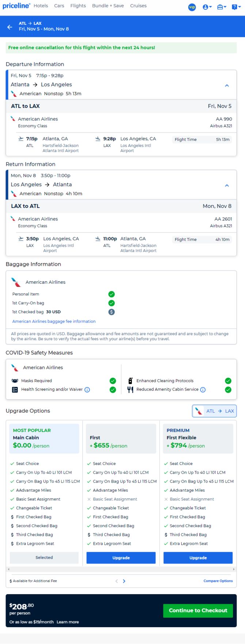Open the Cruises menu item
The width and height of the screenshot is (245, 644).
click(x=138, y=6)
